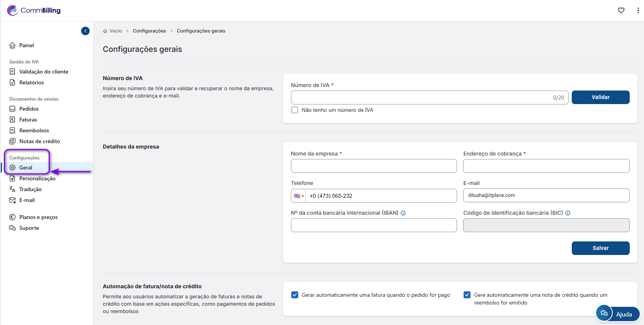
Task: Click Configurações in the breadcrumb
Action: 149,31
